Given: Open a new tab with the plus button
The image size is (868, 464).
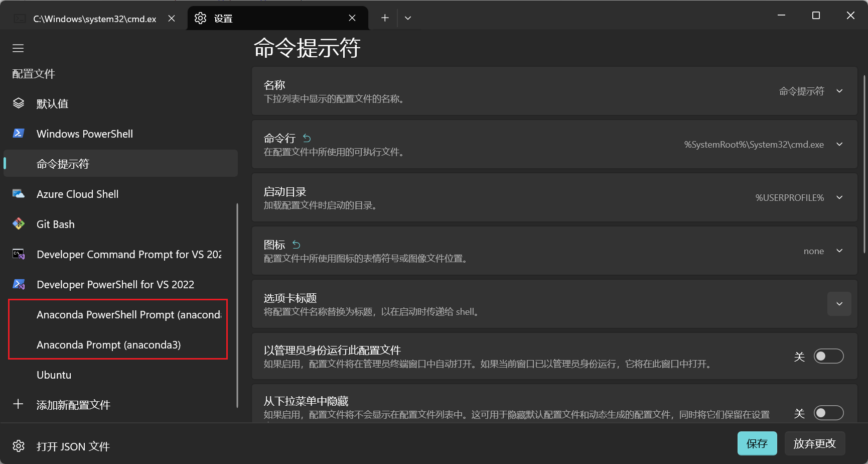Looking at the screenshot, I should click(385, 18).
